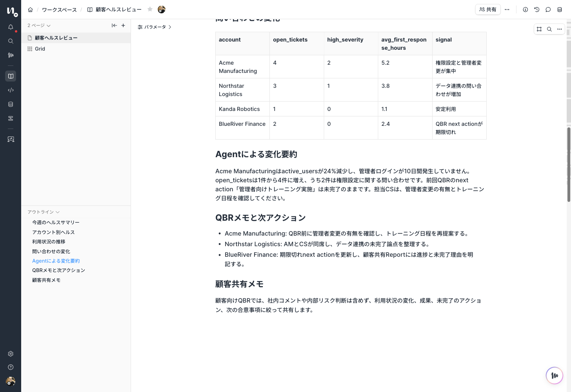This screenshot has width=571, height=392.
Task: Select the Grid page
Action: (76, 49)
